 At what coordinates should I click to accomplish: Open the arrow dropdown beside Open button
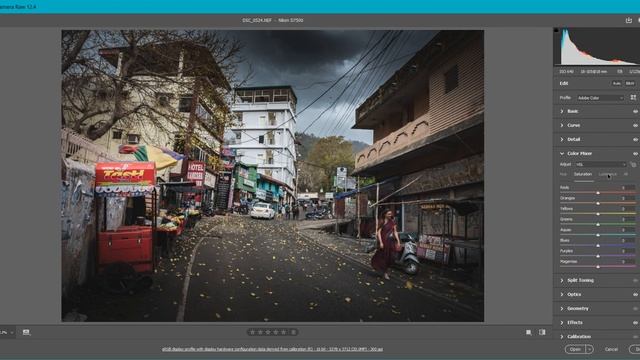click(x=589, y=349)
